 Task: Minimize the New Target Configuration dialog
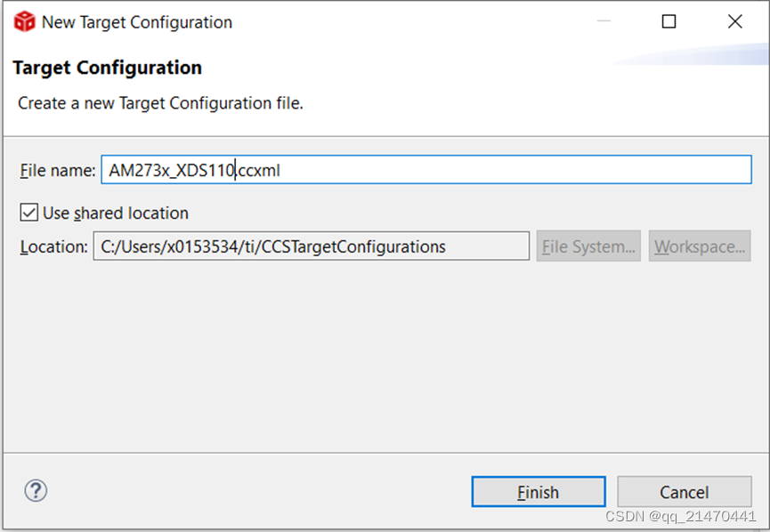(x=604, y=21)
